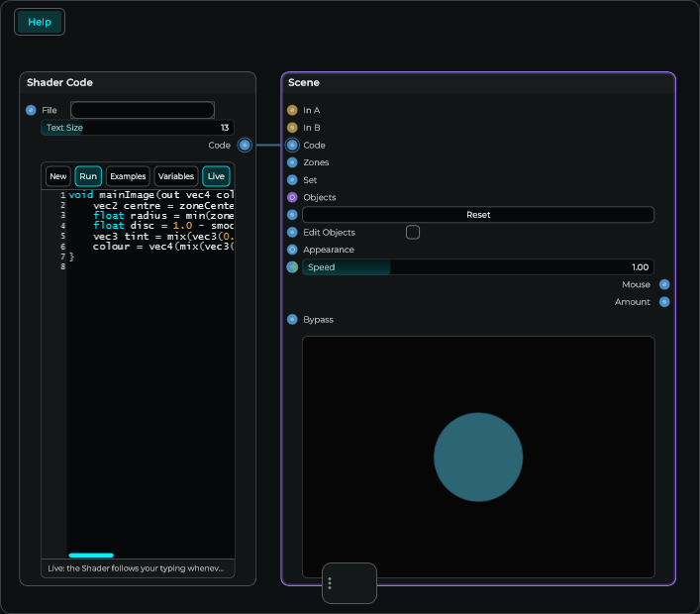Screen dimensions: 700x614
Task: Click the Objects label
Action: tap(320, 197)
